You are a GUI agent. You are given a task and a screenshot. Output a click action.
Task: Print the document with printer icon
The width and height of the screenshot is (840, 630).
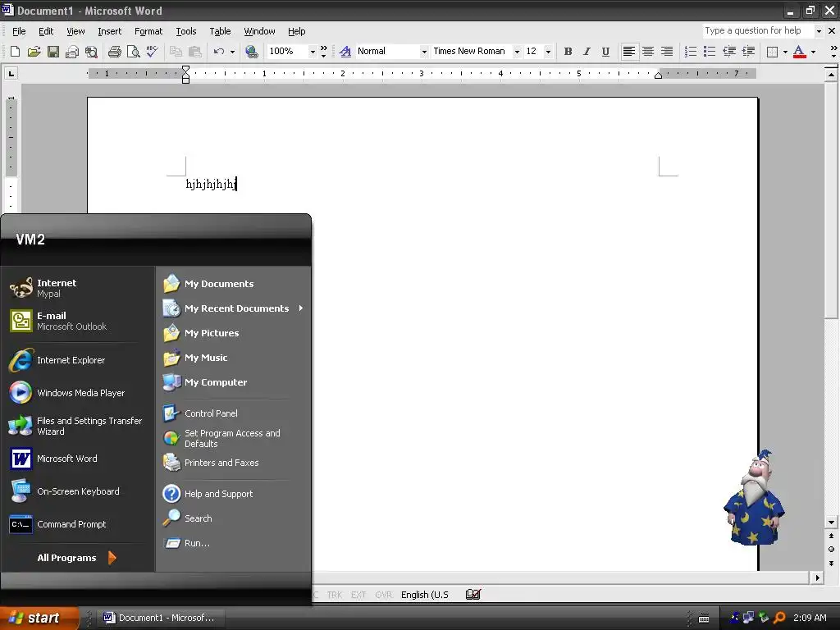[x=114, y=52]
